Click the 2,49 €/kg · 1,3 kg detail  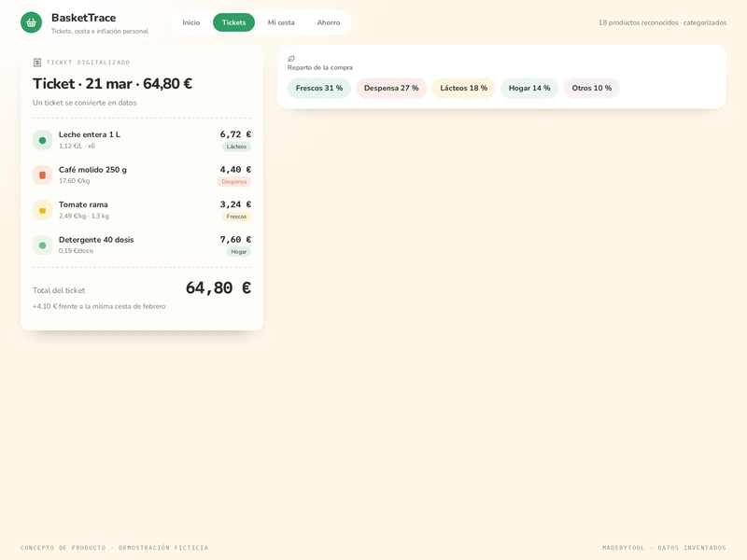(x=84, y=216)
